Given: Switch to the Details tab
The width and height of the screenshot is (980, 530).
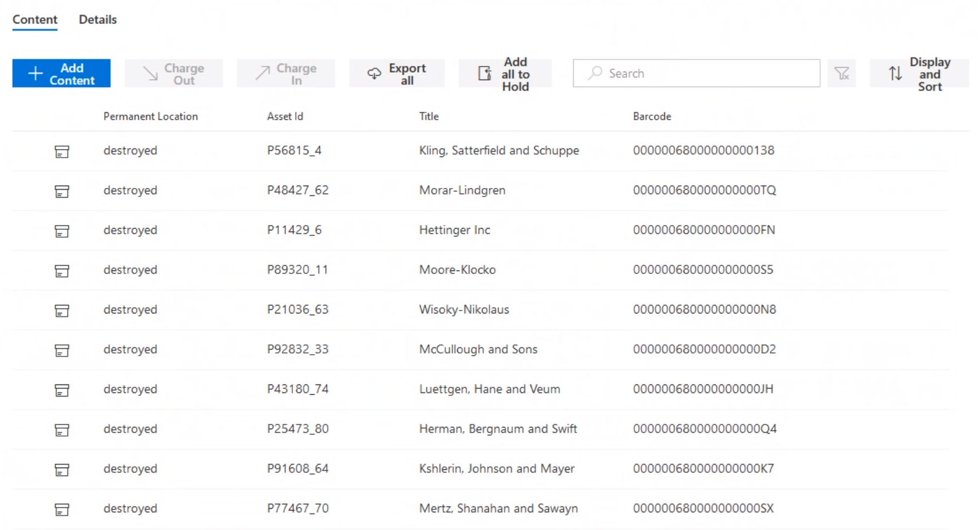Looking at the screenshot, I should (97, 19).
